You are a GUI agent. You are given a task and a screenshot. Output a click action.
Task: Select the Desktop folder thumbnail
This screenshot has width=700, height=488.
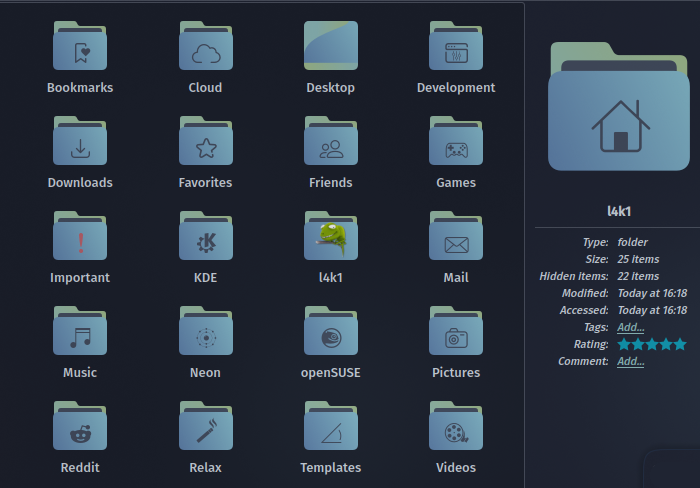tap(331, 47)
